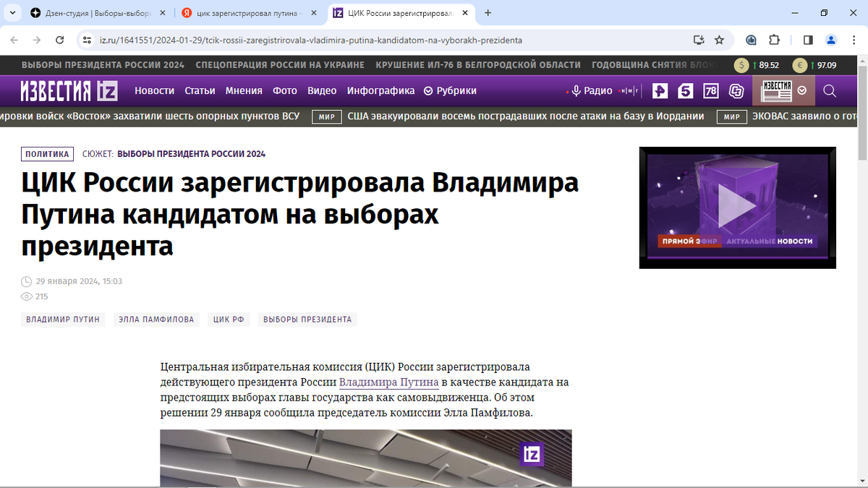Viewport: 868px width, 488px height.
Task: Open the Статьи menu section
Action: [x=200, y=90]
